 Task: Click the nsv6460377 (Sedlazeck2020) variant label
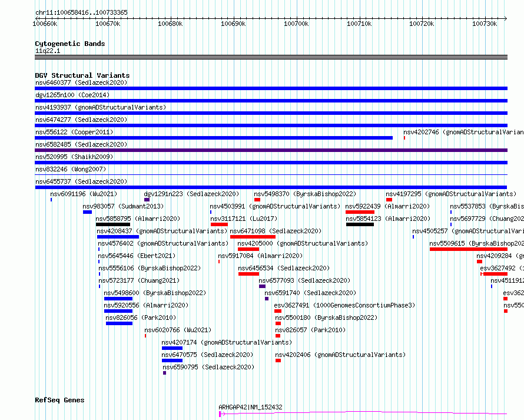point(81,82)
